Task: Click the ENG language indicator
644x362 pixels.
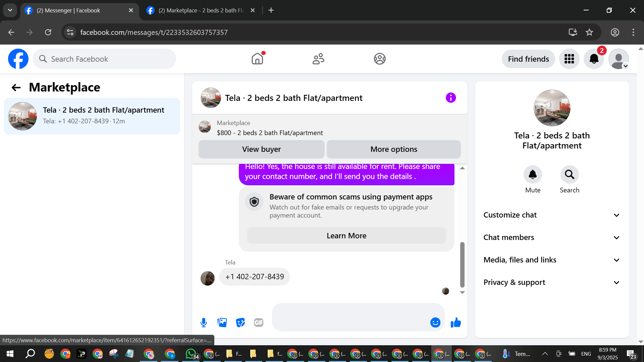Action: (586, 354)
